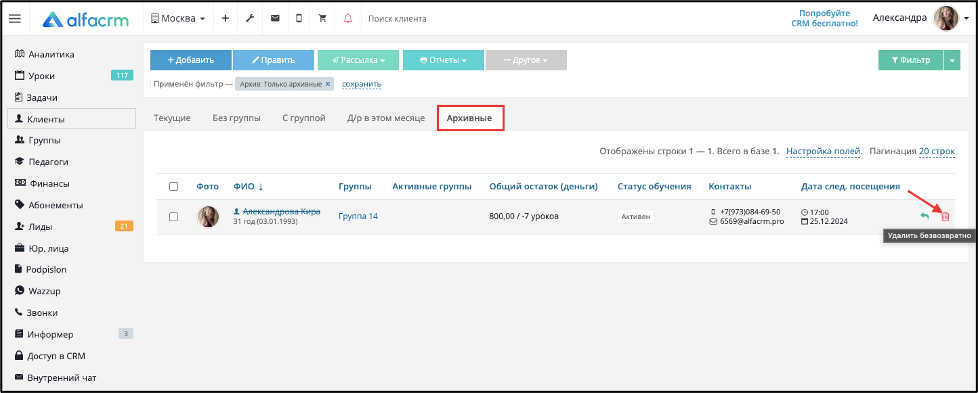Switch to the Без группы tab
The image size is (979, 393).
pyautogui.click(x=237, y=117)
